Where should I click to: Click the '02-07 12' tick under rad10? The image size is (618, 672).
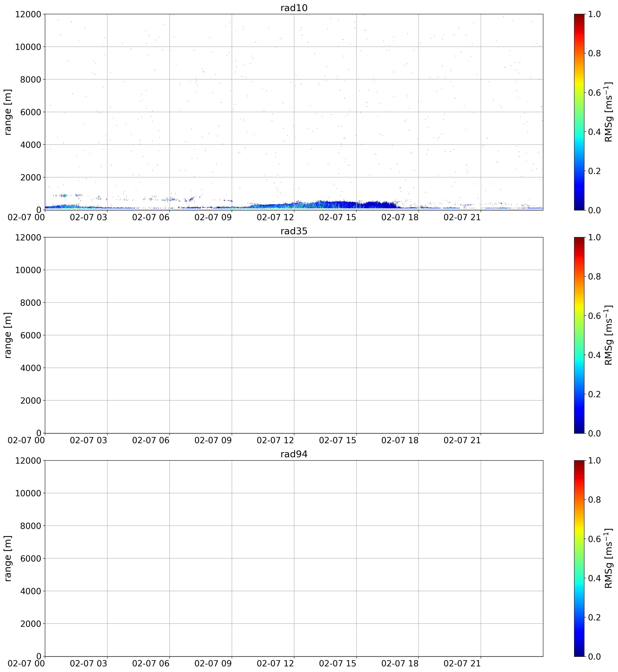(x=275, y=217)
